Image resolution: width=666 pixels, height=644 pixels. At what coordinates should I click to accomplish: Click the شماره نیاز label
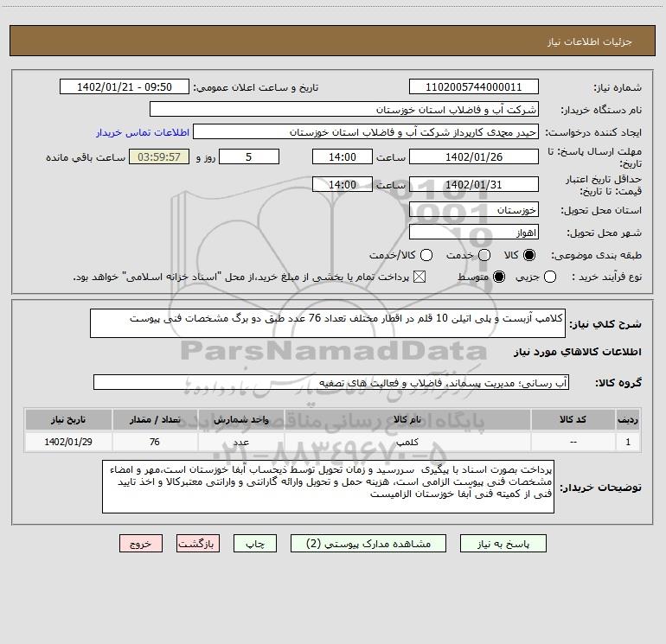coord(618,88)
